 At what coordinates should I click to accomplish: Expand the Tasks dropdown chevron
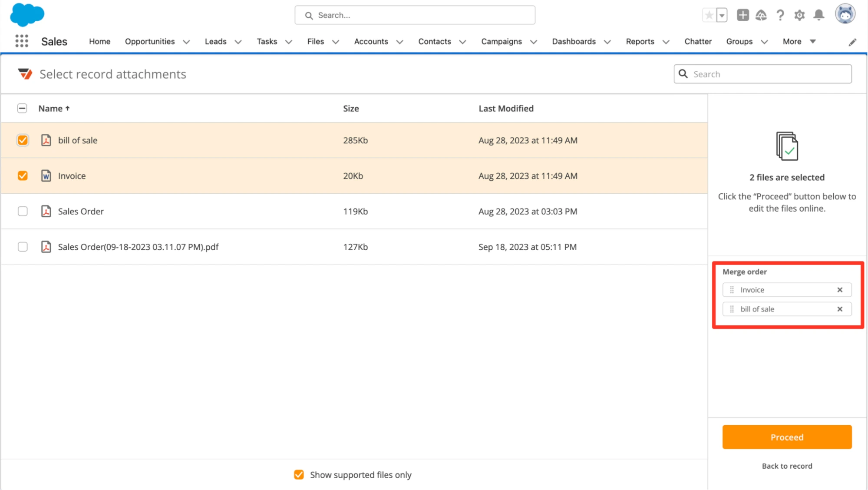tap(288, 42)
